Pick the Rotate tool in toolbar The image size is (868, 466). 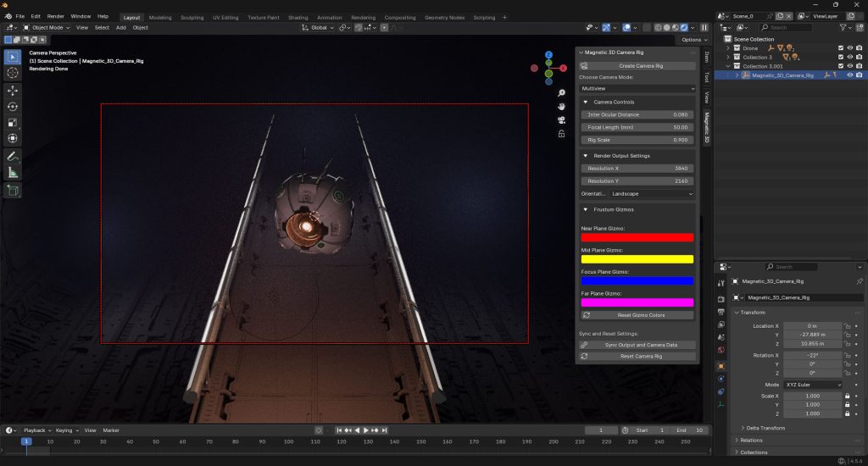13,106
